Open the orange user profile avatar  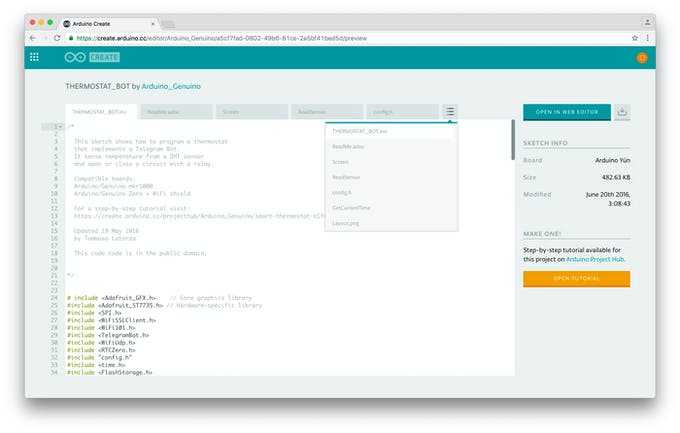pos(641,57)
